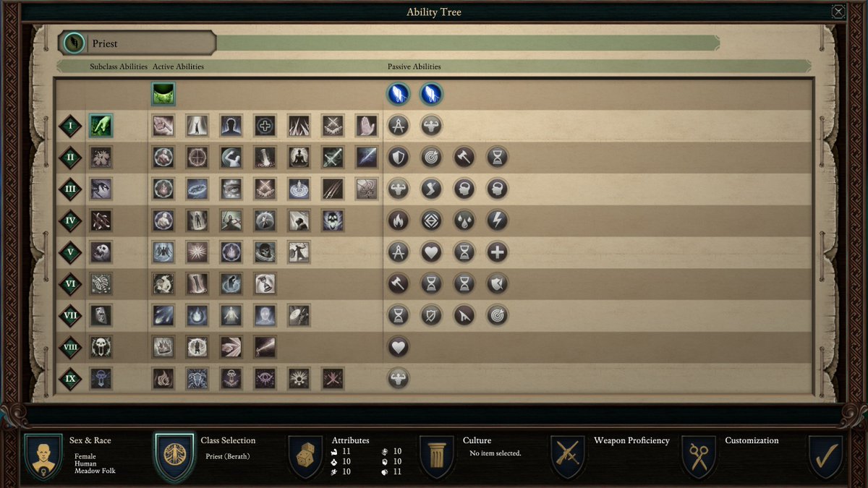868x488 pixels.
Task: Click the power level I diamond
Action: (71, 125)
